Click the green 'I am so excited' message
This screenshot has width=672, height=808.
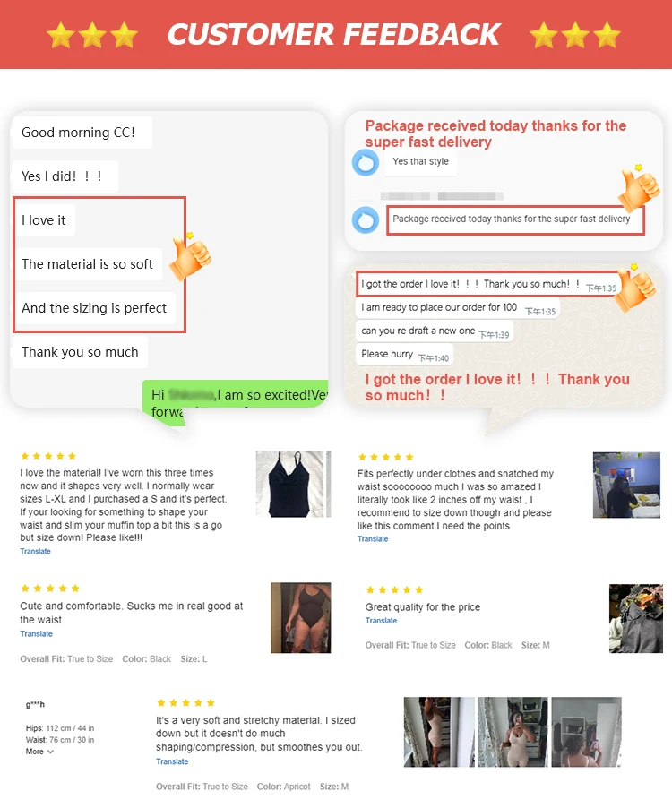pyautogui.click(x=235, y=402)
